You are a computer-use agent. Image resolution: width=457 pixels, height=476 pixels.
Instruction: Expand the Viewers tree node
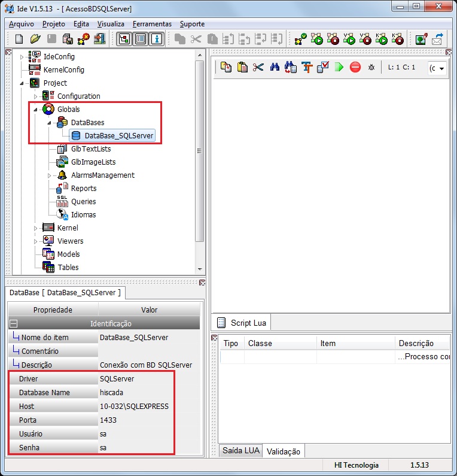click(x=35, y=241)
